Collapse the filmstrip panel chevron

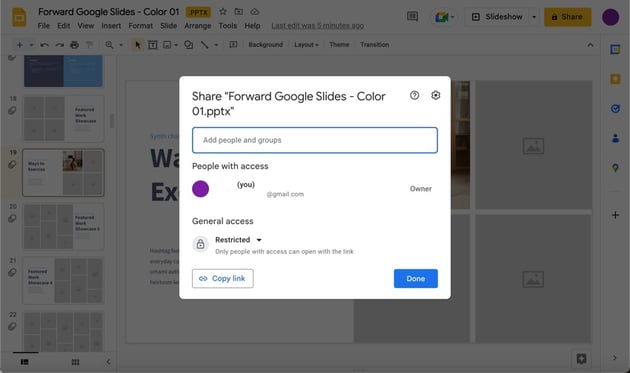point(108,362)
